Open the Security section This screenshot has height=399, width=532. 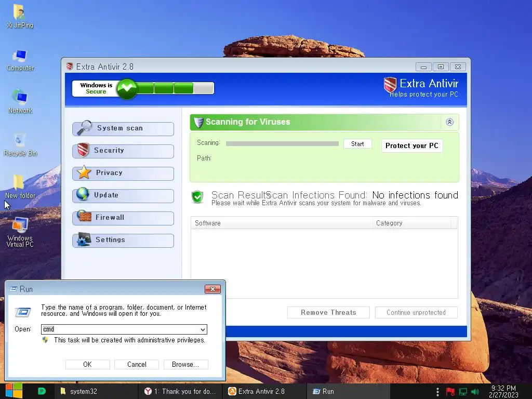123,151
